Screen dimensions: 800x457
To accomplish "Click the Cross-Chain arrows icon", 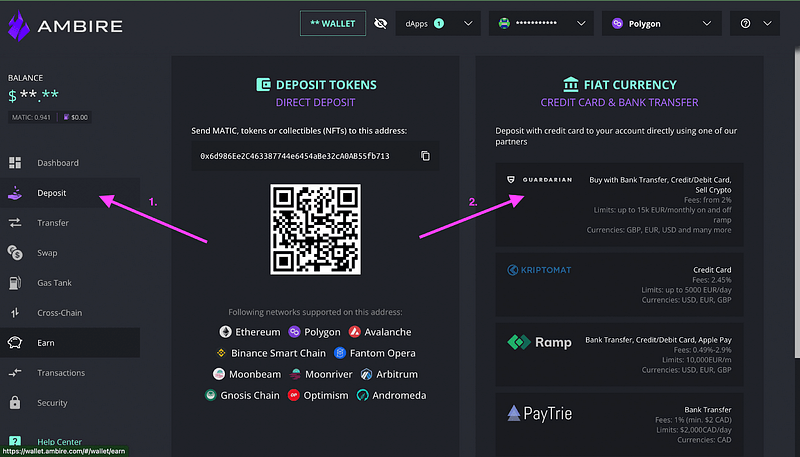I will [x=15, y=313].
